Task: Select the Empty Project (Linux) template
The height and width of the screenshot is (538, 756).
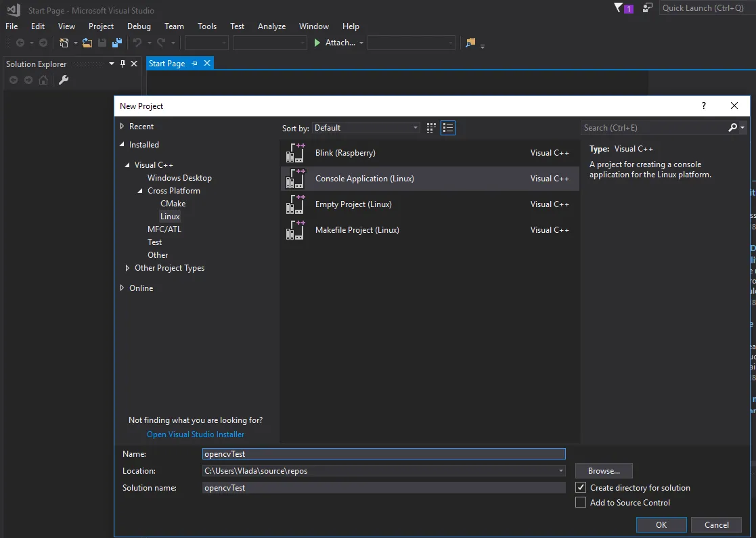Action: coord(430,204)
